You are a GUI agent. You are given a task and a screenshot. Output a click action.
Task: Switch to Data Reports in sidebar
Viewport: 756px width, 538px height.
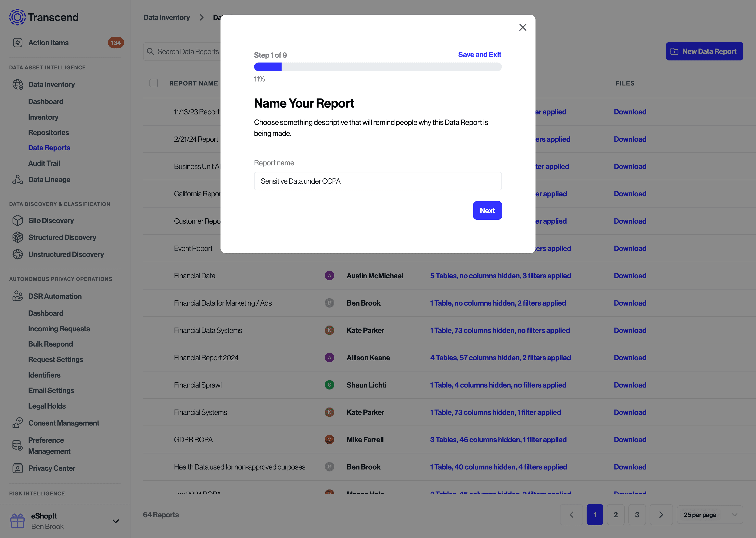point(49,148)
